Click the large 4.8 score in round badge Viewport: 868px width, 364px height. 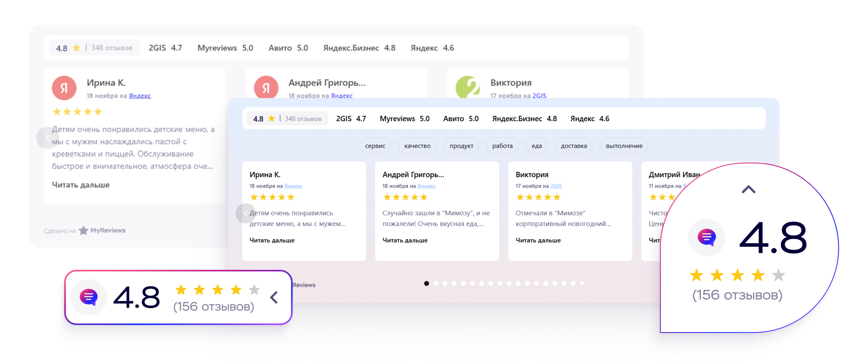(773, 238)
